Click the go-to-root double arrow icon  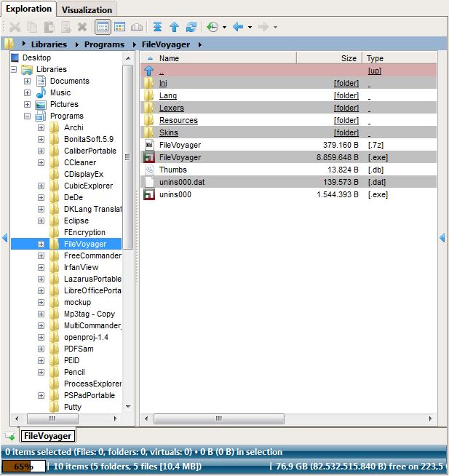(157, 27)
